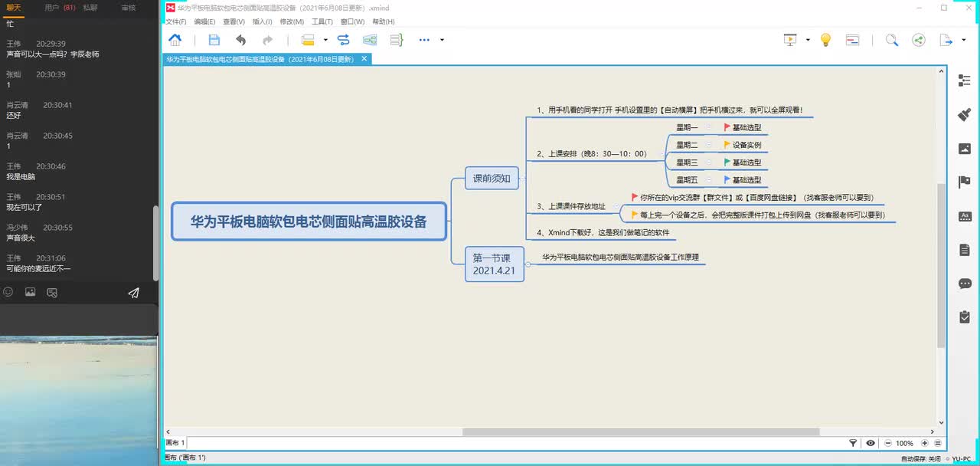Open 工具(T) menu

(322, 21)
